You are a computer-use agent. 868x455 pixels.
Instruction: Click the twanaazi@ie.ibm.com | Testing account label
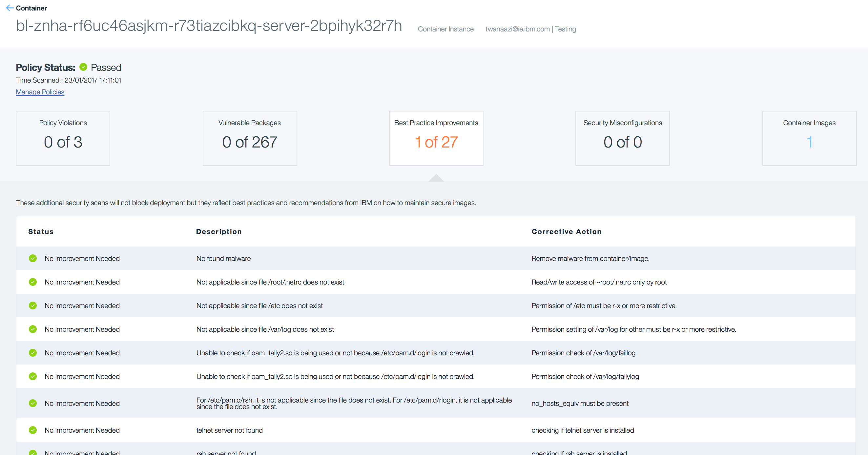click(x=530, y=29)
